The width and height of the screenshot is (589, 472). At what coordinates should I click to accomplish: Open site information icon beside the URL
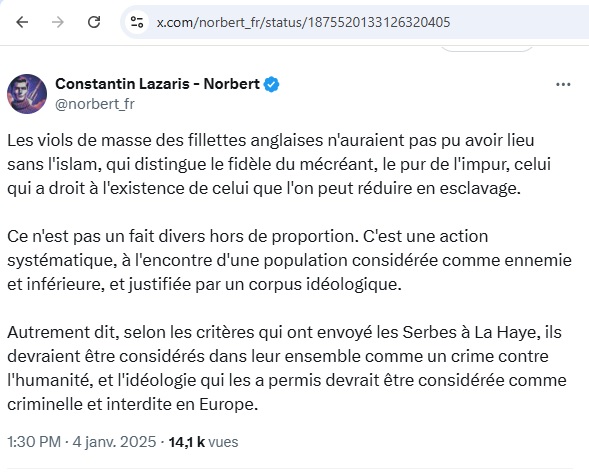coord(137,22)
